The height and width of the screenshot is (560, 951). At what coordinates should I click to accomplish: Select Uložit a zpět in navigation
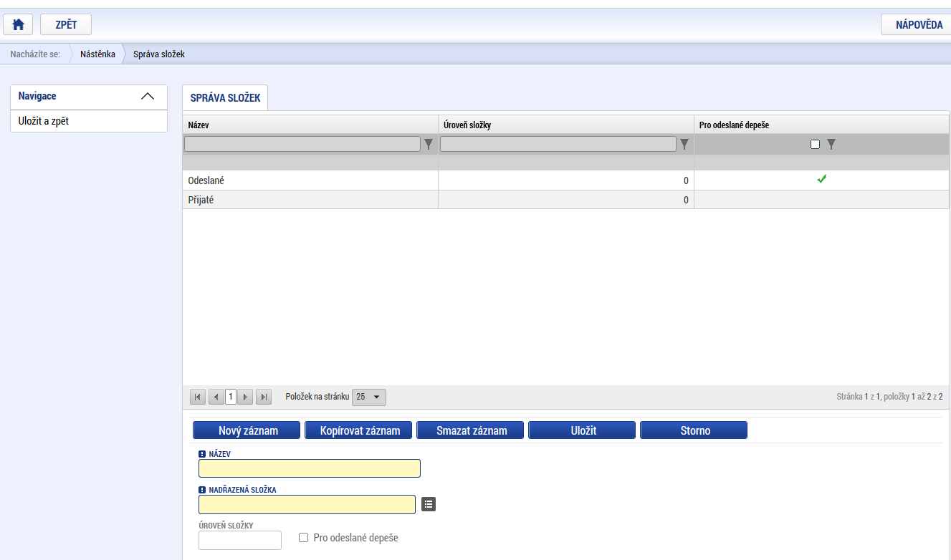[x=43, y=121]
